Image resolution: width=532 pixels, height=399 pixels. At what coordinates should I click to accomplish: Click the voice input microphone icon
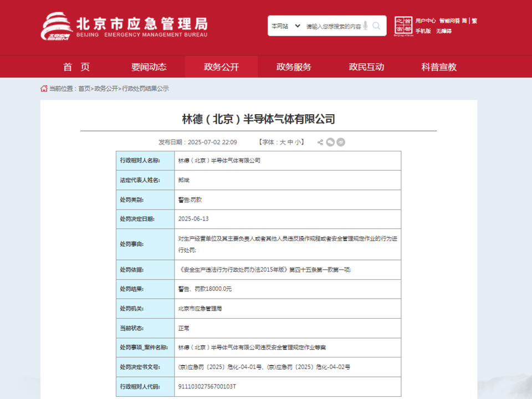pos(365,26)
